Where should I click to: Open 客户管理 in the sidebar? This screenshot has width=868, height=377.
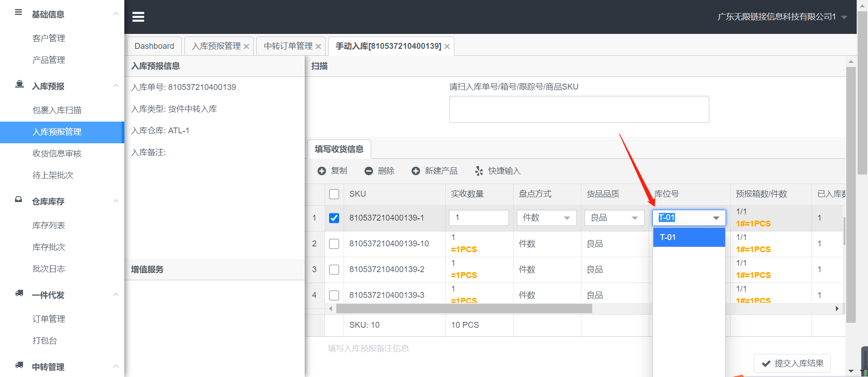click(x=49, y=38)
